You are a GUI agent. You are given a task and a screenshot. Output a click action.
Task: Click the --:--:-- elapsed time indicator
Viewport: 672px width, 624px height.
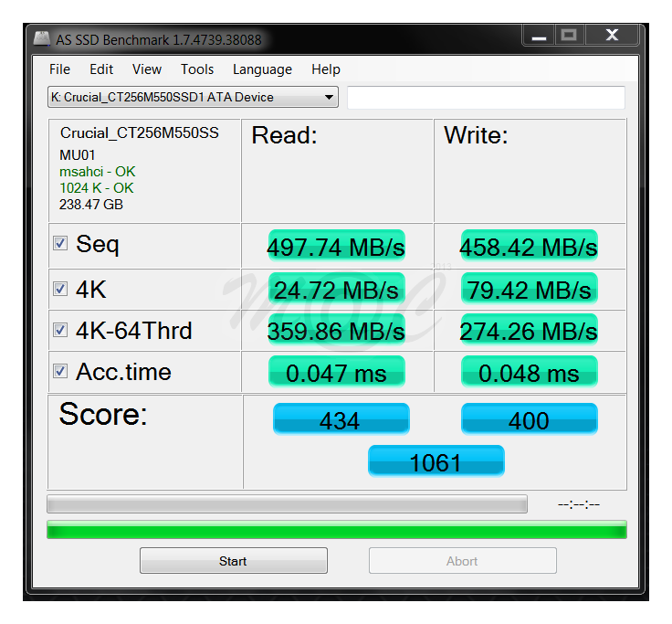pyautogui.click(x=579, y=504)
